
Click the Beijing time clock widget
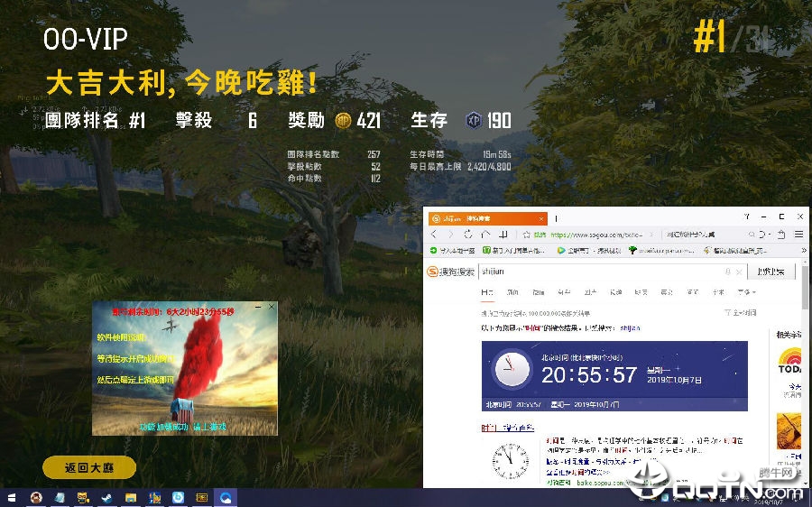tap(614, 375)
